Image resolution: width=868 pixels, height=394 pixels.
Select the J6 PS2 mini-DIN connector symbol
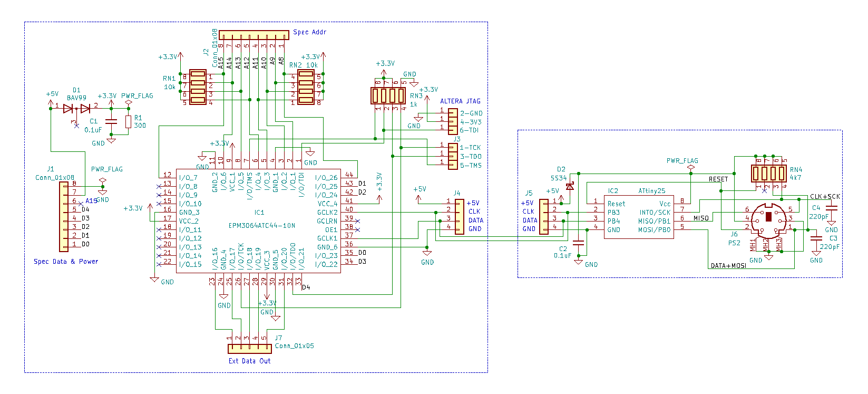click(x=768, y=220)
